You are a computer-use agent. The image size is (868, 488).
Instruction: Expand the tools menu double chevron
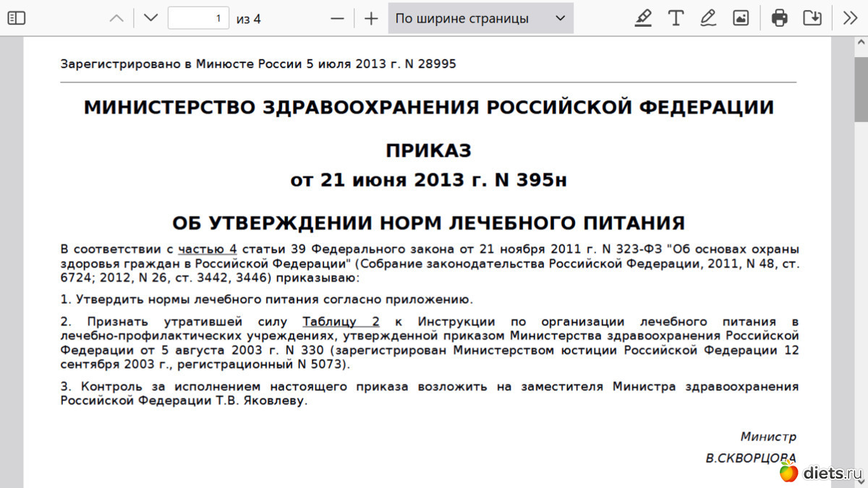pos(851,18)
